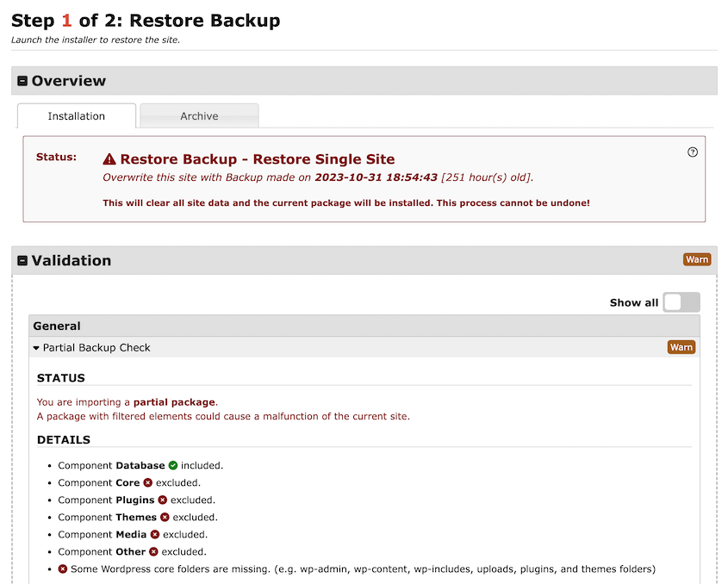The width and height of the screenshot is (728, 584).
Task: Toggle the Show all switch
Action: pyautogui.click(x=681, y=302)
